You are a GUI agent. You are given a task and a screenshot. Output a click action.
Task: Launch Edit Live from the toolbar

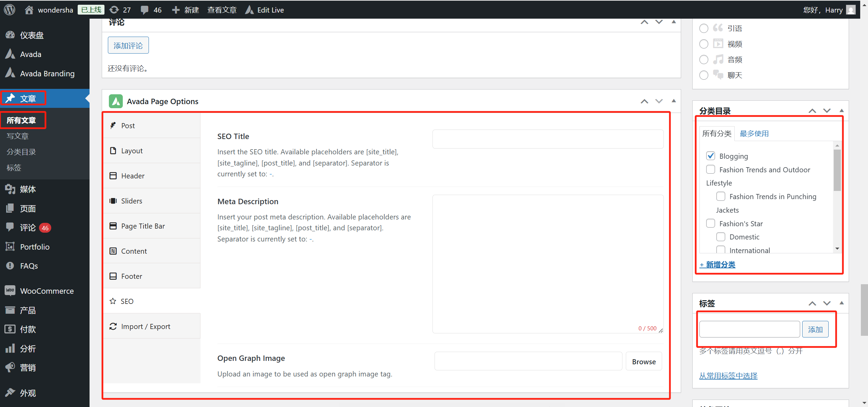point(270,9)
